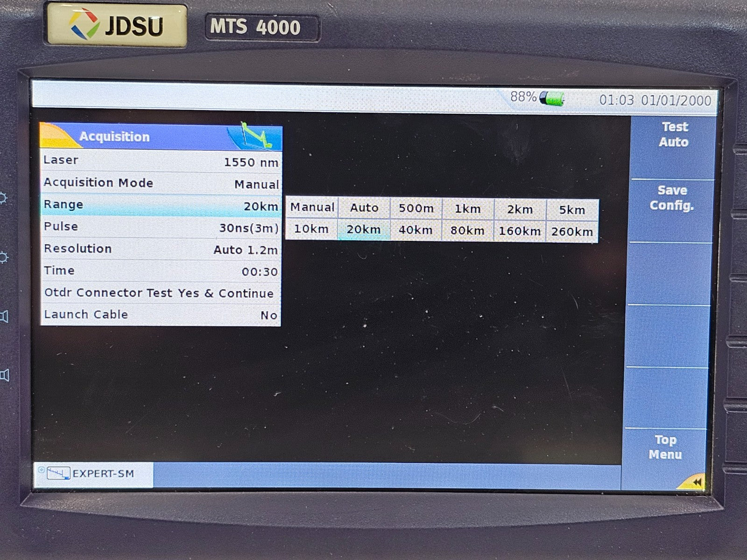Viewport: 747px width, 560px height.
Task: Open the Acquisition Mode setting
Action: point(161,183)
